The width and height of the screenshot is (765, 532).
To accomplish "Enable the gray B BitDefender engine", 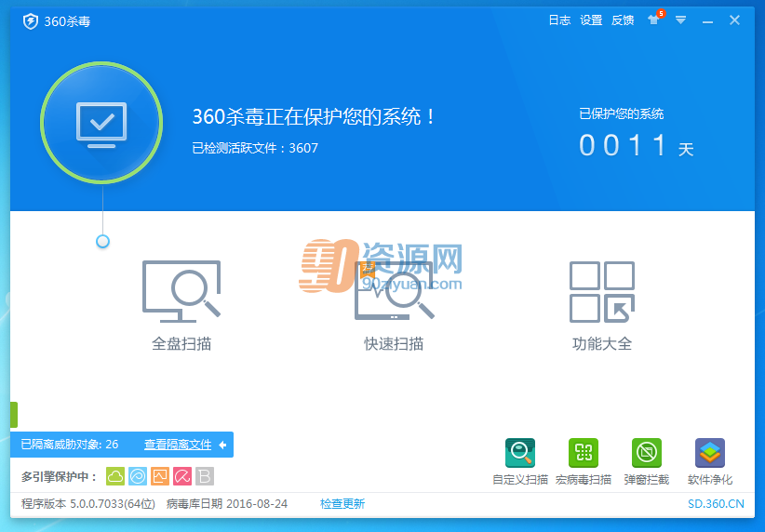I will point(205,476).
